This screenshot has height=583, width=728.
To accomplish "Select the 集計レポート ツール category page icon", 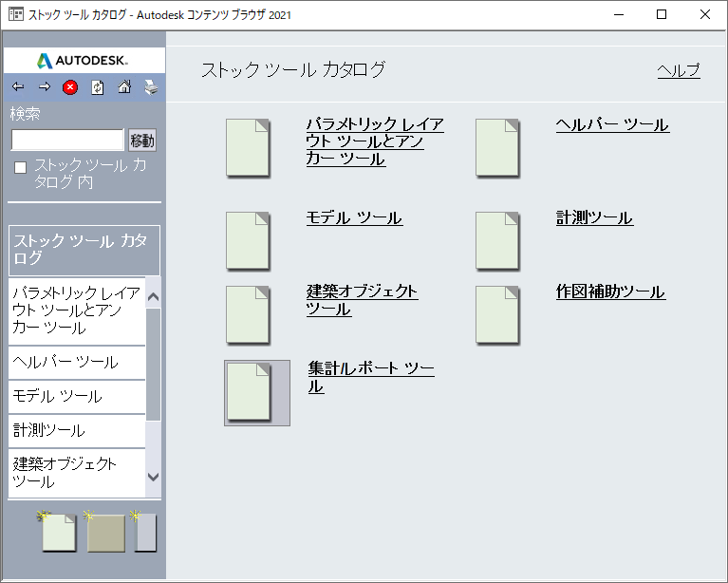I will 257,392.
